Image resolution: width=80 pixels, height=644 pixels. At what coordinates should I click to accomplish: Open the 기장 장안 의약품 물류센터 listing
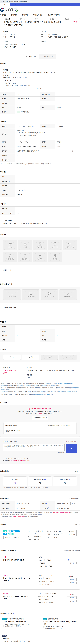(17, 597)
